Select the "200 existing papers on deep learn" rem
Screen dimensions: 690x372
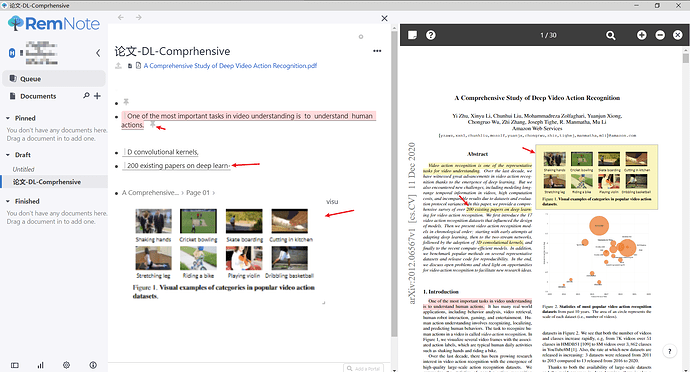coord(176,166)
